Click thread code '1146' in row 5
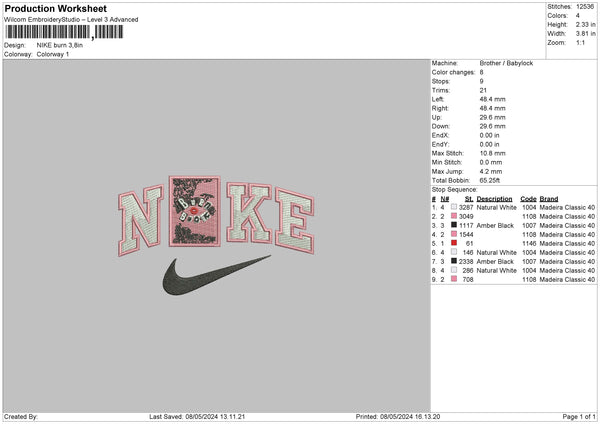The width and height of the screenshot is (600, 424). pyautogui.click(x=529, y=243)
